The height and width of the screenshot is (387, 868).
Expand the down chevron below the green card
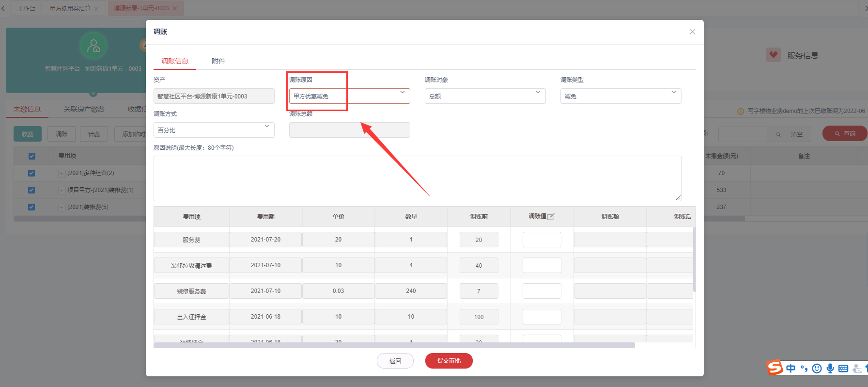tap(93, 94)
